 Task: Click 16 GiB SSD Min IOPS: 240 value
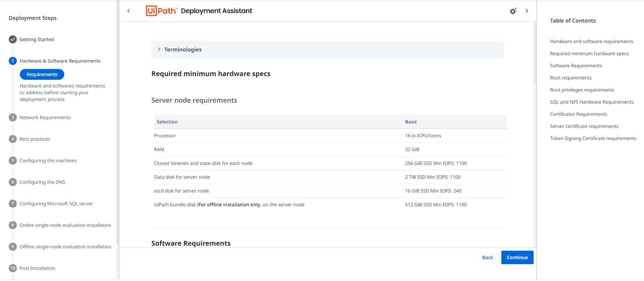433,191
